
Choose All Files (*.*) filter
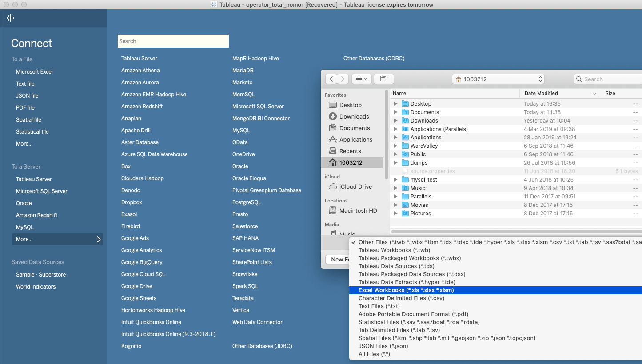[x=496, y=354]
